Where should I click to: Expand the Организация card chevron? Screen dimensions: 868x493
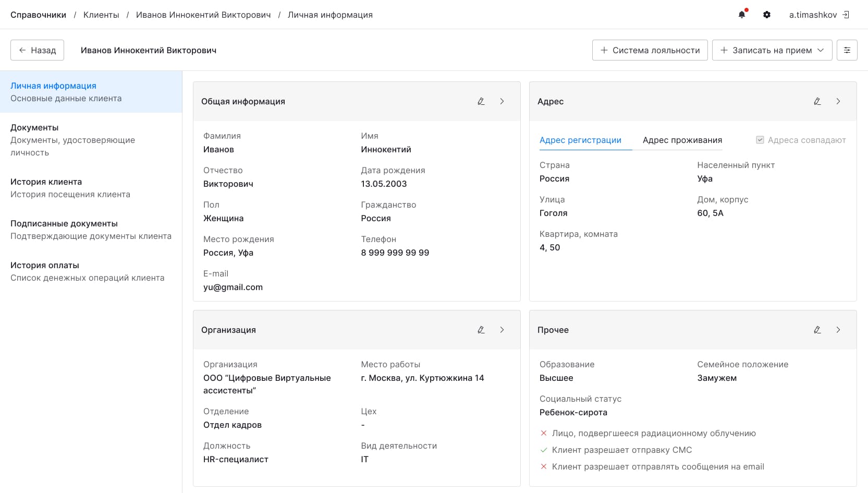(502, 330)
